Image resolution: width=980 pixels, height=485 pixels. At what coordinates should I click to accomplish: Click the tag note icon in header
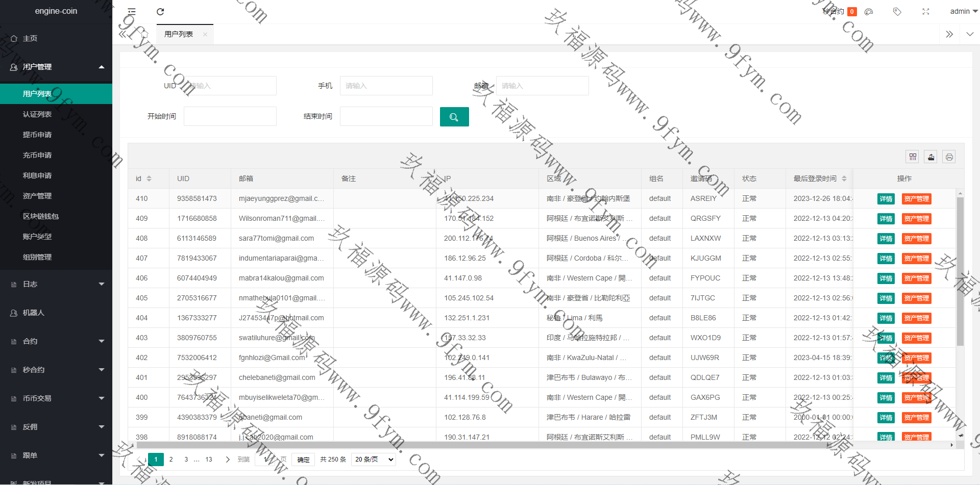[x=897, y=12]
